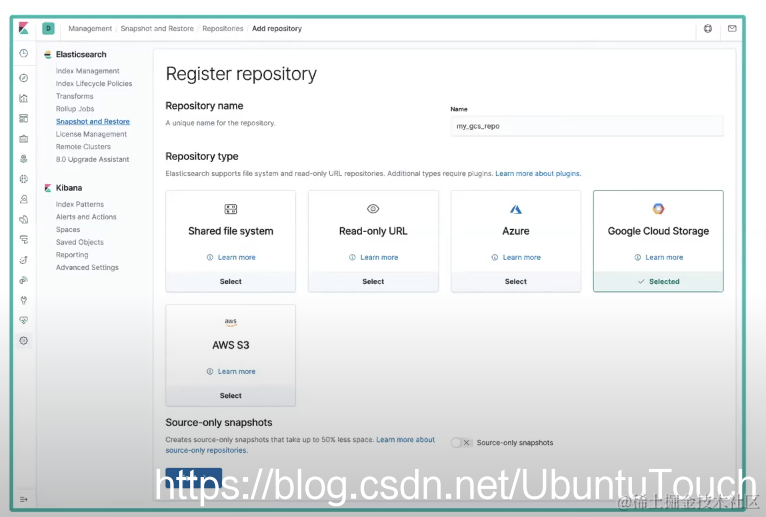Open Learn more on Read-only URL card
Viewport: 766px width, 517px height.
374,258
